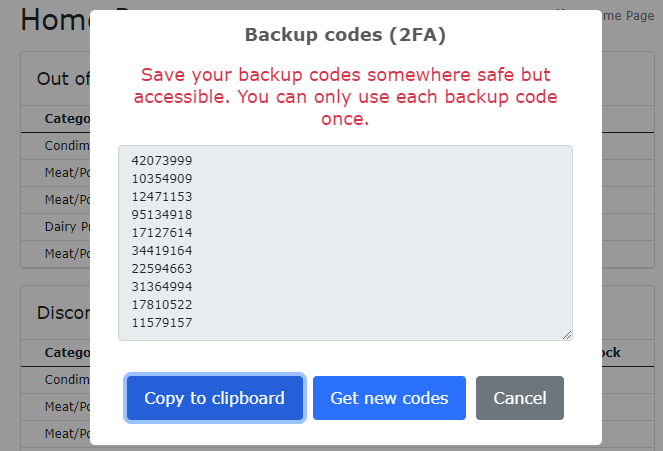Click the text area resize handle
Viewport: 663px width, 451px height.
[566, 335]
